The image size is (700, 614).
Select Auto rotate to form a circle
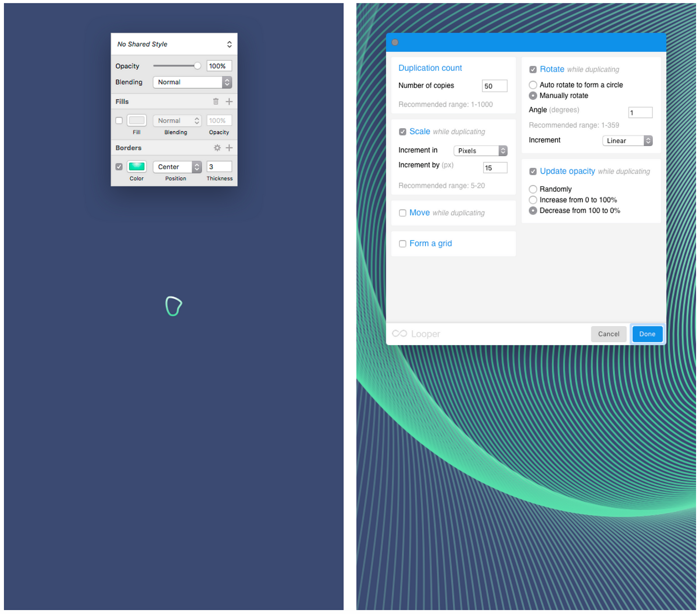[533, 85]
